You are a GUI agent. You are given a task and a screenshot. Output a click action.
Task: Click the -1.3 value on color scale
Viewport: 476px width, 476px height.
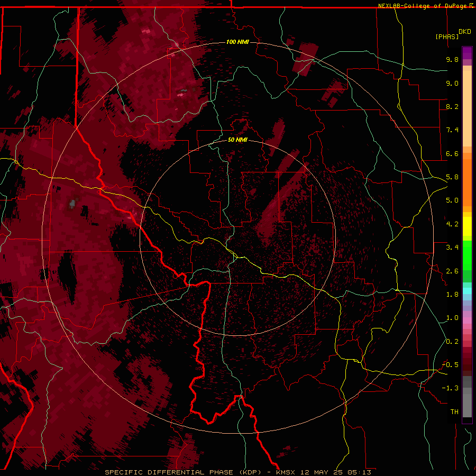point(451,388)
